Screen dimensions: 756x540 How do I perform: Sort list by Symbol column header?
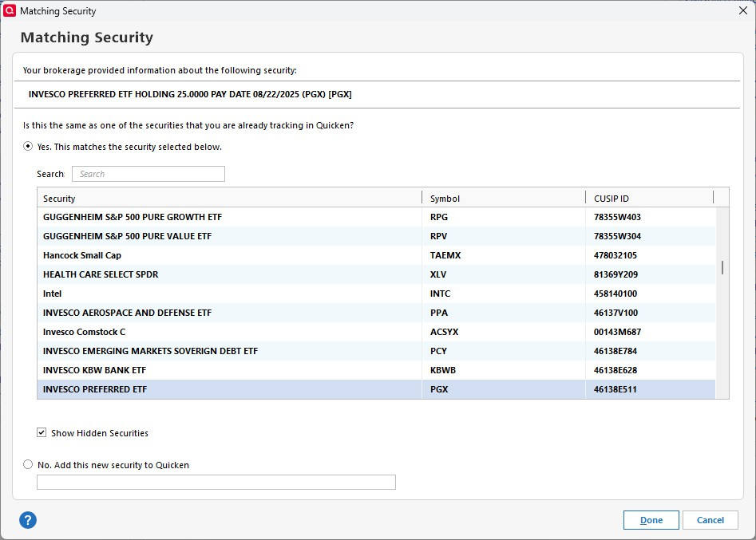[503, 198]
